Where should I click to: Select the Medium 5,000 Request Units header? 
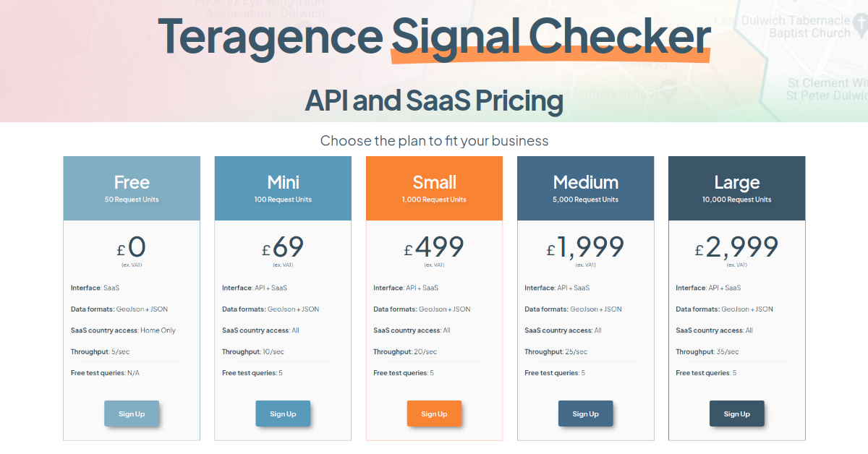pos(585,187)
